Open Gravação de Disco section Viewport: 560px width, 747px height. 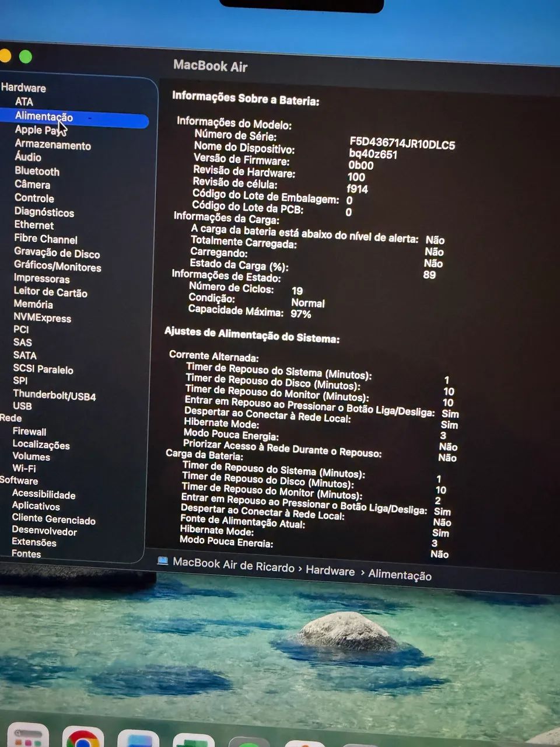tap(57, 253)
